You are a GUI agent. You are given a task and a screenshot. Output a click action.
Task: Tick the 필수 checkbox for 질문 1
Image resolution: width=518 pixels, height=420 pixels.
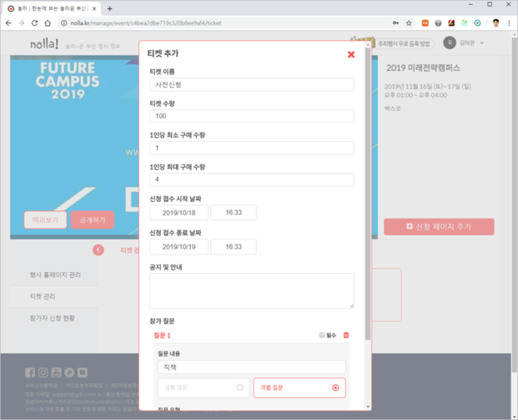pyautogui.click(x=322, y=335)
